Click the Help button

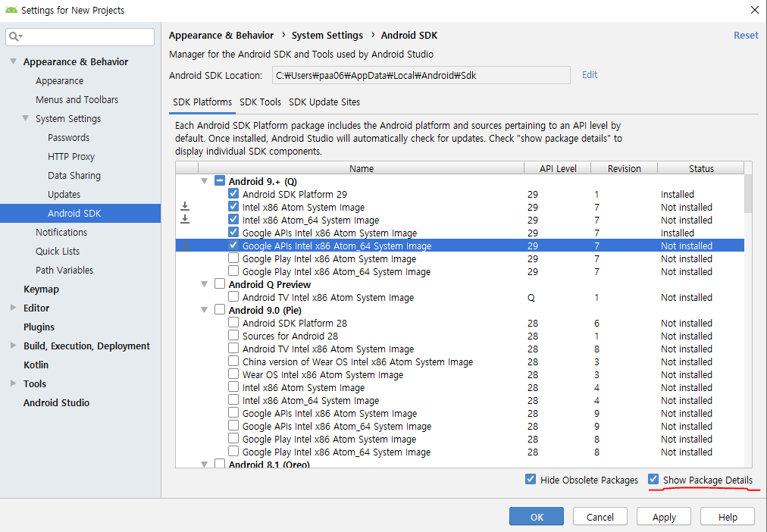point(728,517)
